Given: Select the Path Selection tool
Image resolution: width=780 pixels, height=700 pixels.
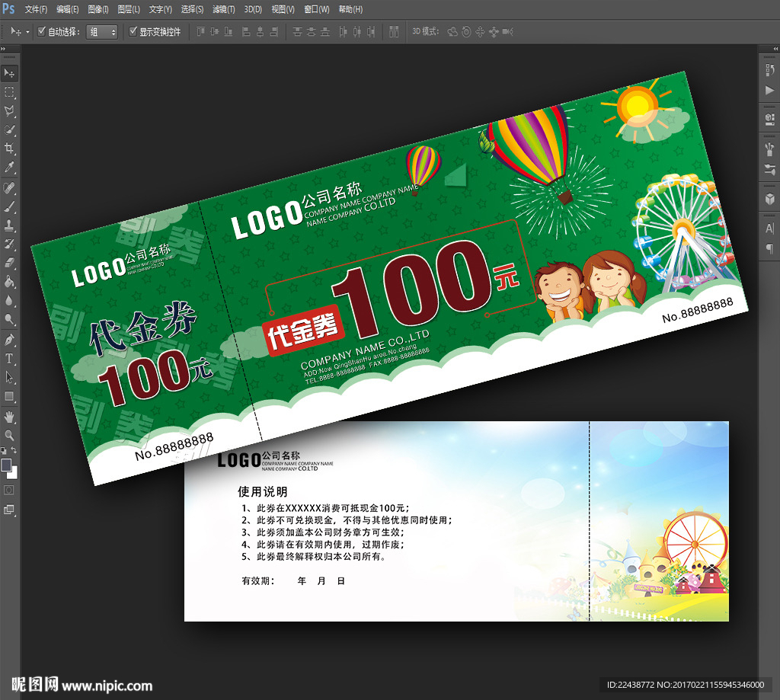Looking at the screenshot, I should coord(9,378).
